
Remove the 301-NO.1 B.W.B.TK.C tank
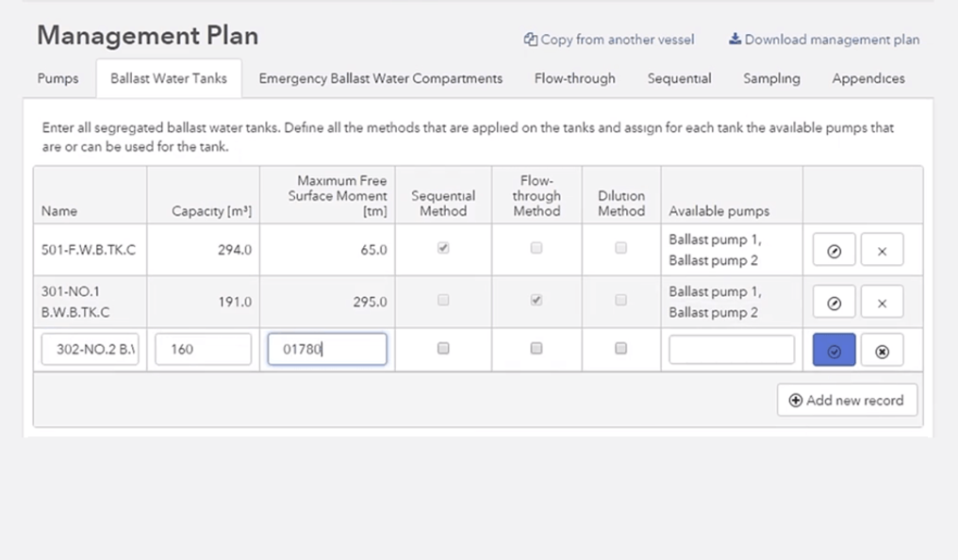pyautogui.click(x=882, y=302)
